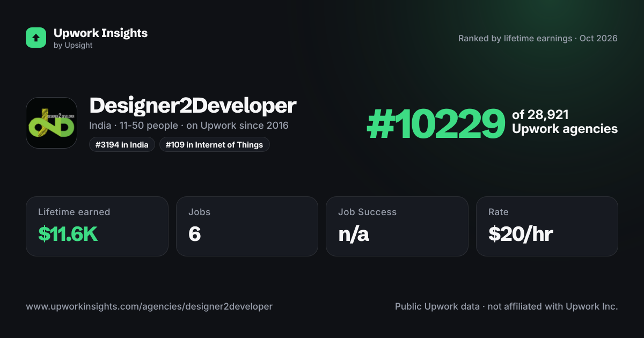Open the Designer2Developer agency logo thumbnail
This screenshot has height=338, width=644.
52,123
